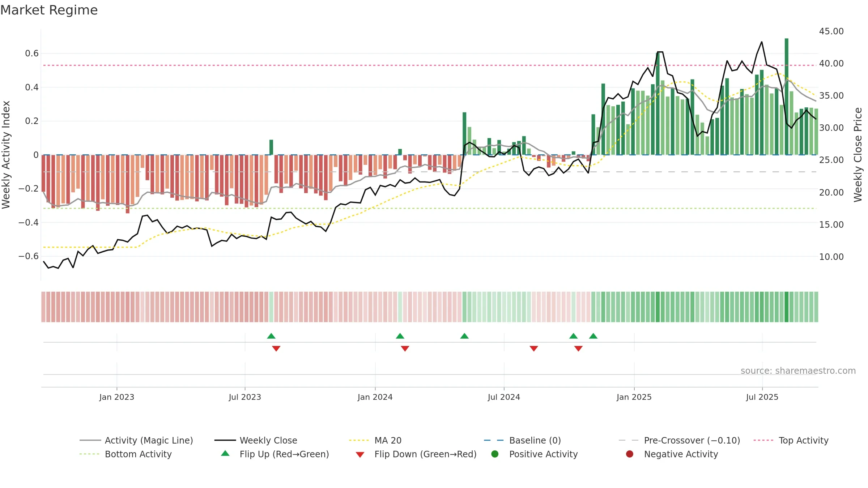868x488 pixels.
Task: Click the 0.6 activity index axis label
Action: [x=32, y=53]
